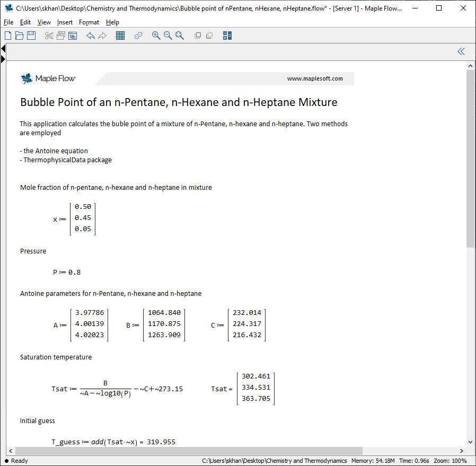Image resolution: width=476 pixels, height=466 pixels.
Task: Zoom in with the magnifier plus icon
Action: (x=156, y=36)
